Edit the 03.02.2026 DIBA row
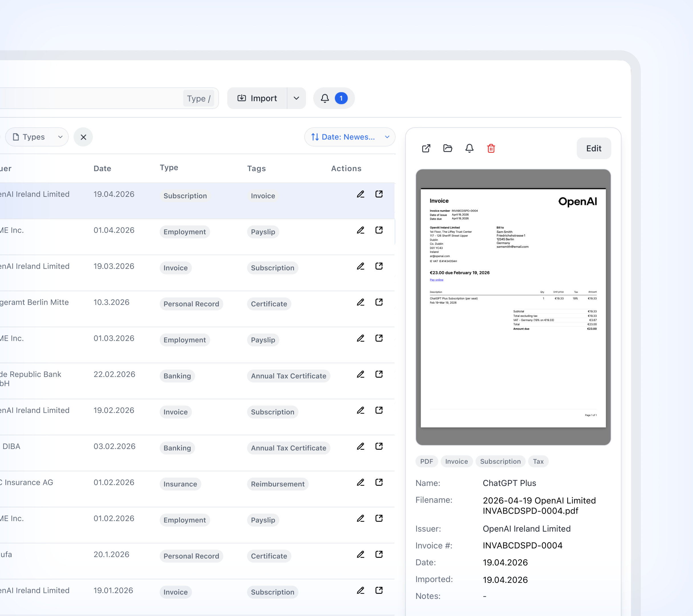The width and height of the screenshot is (693, 616). pyautogui.click(x=360, y=446)
